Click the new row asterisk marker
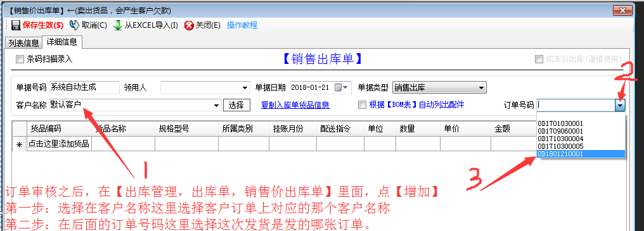Viewport: 644px width, 231px height. (x=19, y=144)
